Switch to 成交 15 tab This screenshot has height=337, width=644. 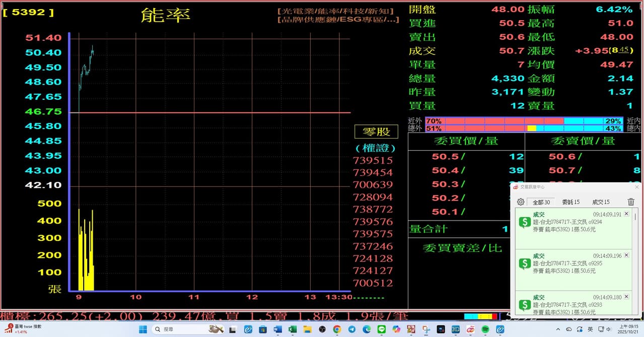tap(601, 202)
